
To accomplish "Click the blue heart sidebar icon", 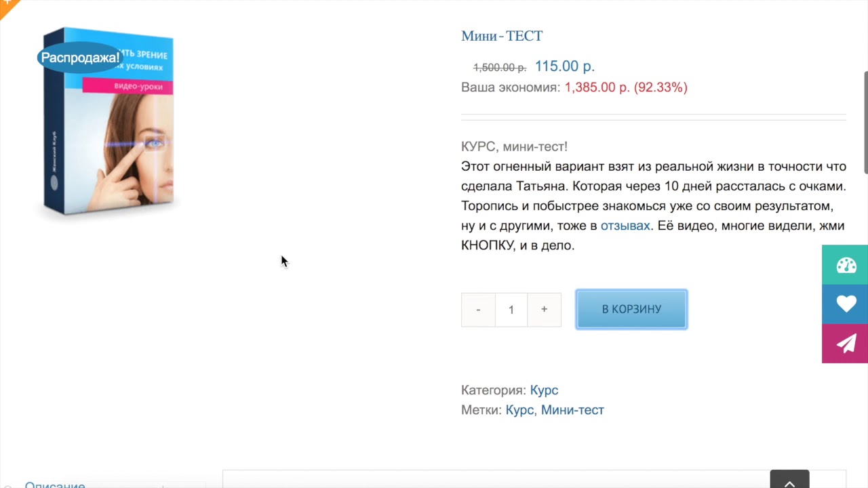I will click(846, 304).
